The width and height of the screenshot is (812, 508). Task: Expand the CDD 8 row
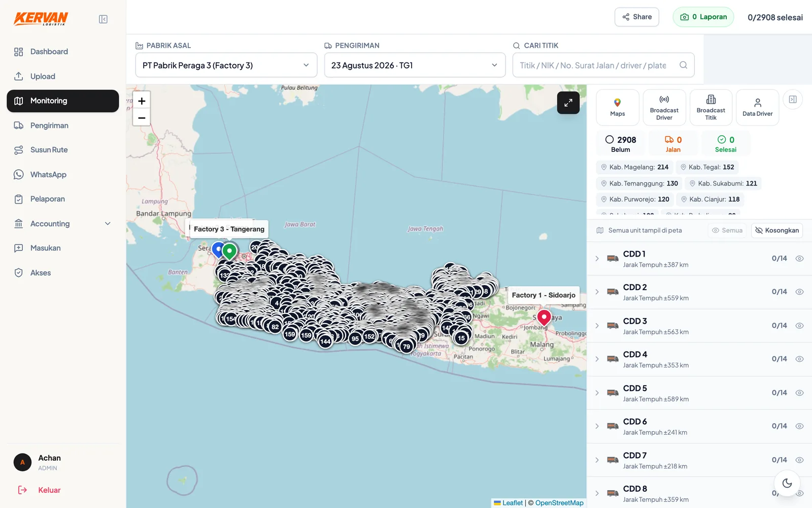597,493
